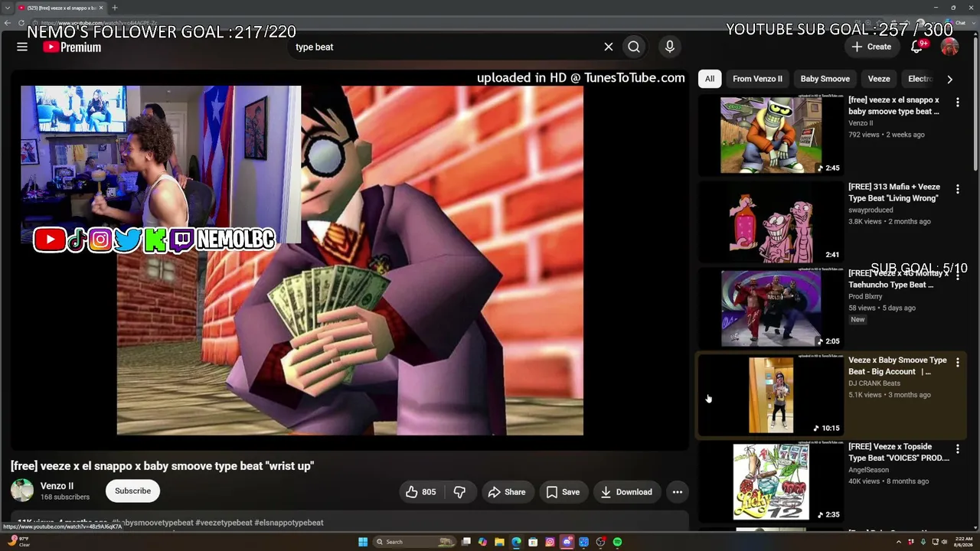Go back with the browser back arrow
The height and width of the screenshot is (551, 980).
click(x=8, y=23)
